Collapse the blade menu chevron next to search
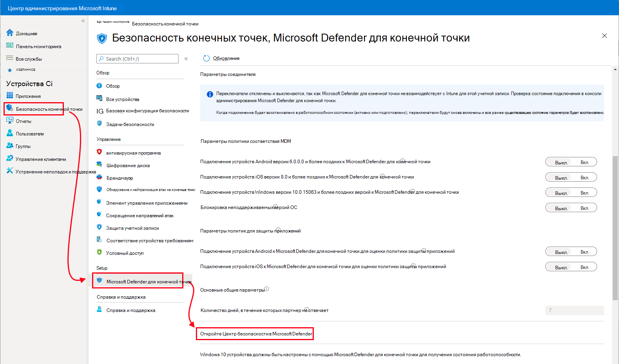Screen dimensions: 619x364 click(x=186, y=59)
